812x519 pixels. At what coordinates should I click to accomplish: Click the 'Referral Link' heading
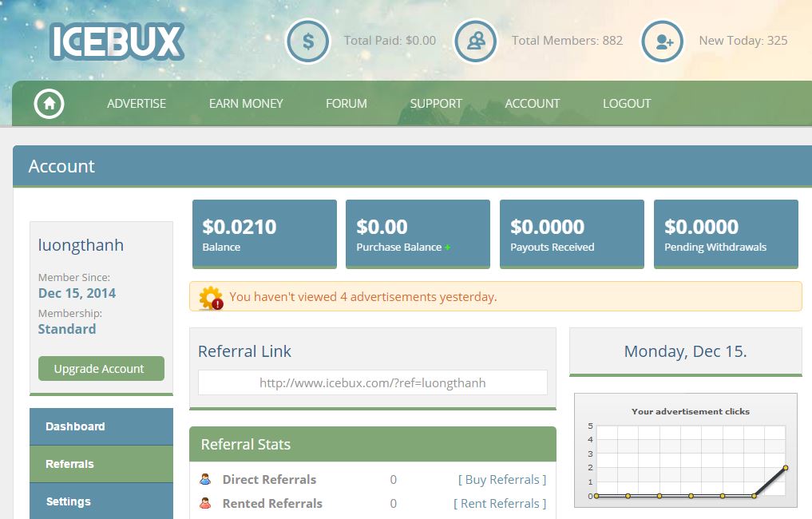point(244,351)
